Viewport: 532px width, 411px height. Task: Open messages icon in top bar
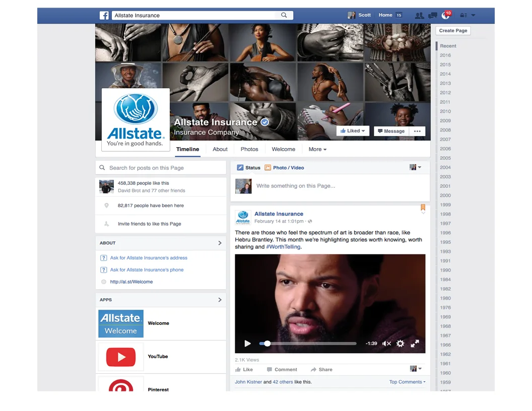coord(433,15)
